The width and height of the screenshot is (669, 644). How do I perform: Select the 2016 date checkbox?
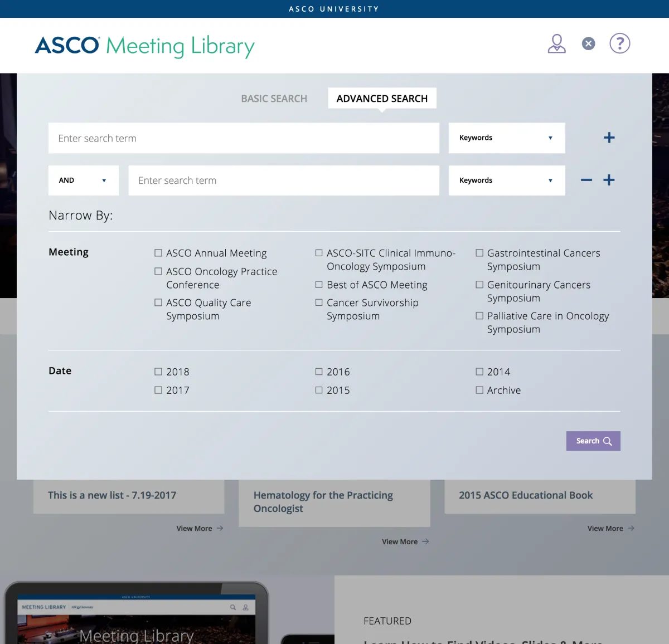coord(319,372)
